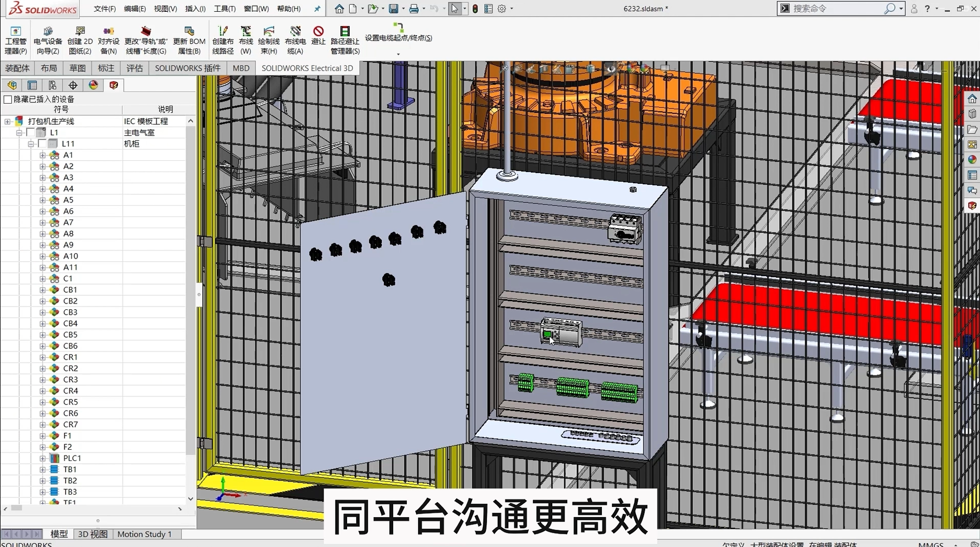Click the 更新 BOM 属性 tool
Screen dimensions: 980x547
click(x=189, y=41)
